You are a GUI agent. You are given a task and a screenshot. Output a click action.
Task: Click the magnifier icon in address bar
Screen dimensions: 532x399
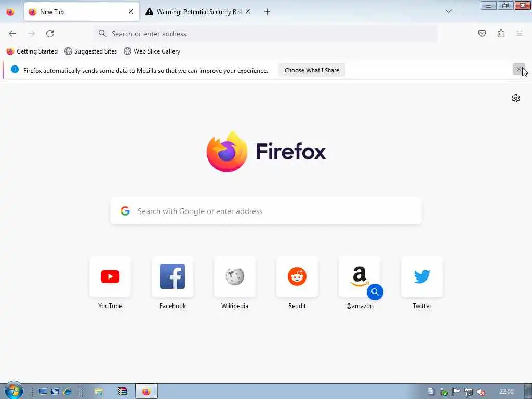pos(102,34)
